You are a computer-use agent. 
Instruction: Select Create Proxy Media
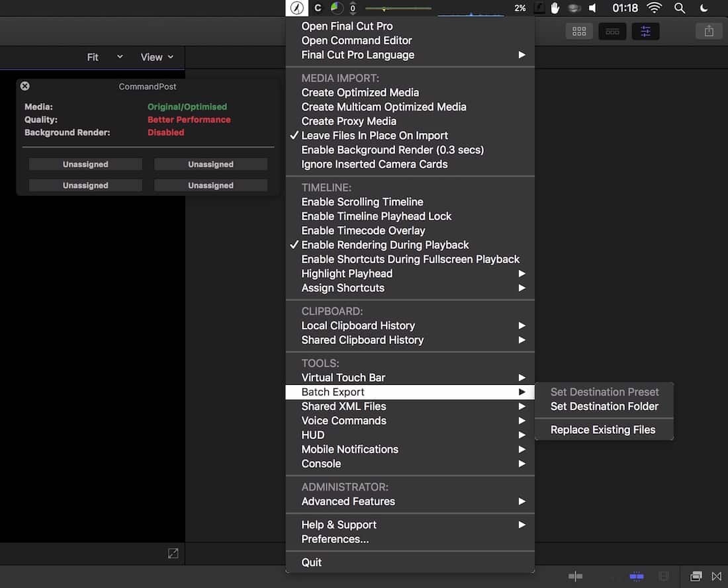410,121
